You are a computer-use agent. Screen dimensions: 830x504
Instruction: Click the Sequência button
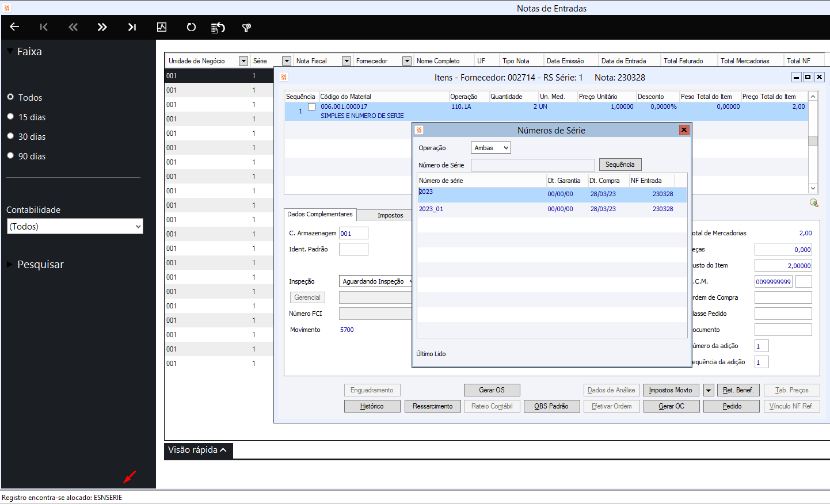(620, 165)
